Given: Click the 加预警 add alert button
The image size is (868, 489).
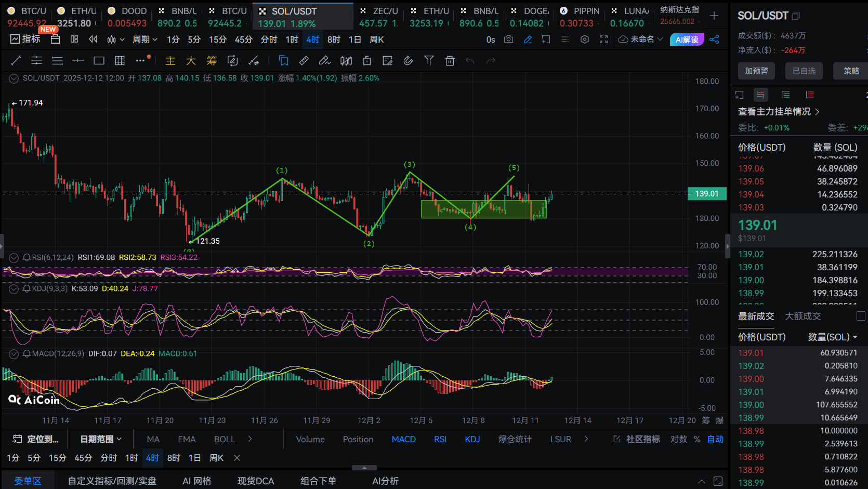Looking at the screenshot, I should (x=756, y=71).
